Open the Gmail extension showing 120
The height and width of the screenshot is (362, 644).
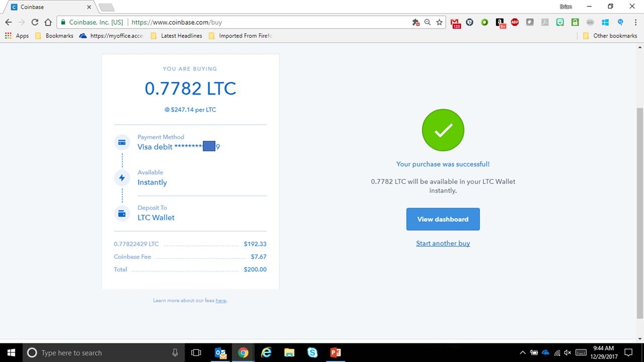click(455, 23)
